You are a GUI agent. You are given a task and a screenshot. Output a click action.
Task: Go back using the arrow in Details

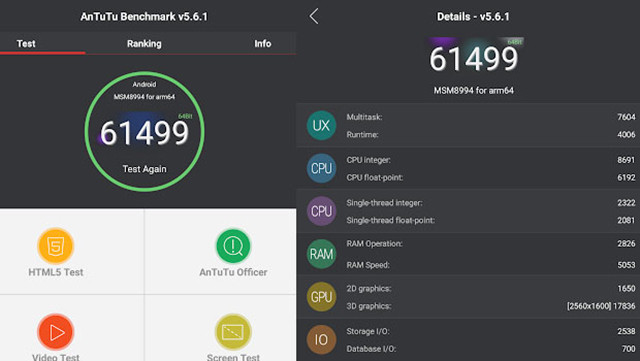(313, 16)
